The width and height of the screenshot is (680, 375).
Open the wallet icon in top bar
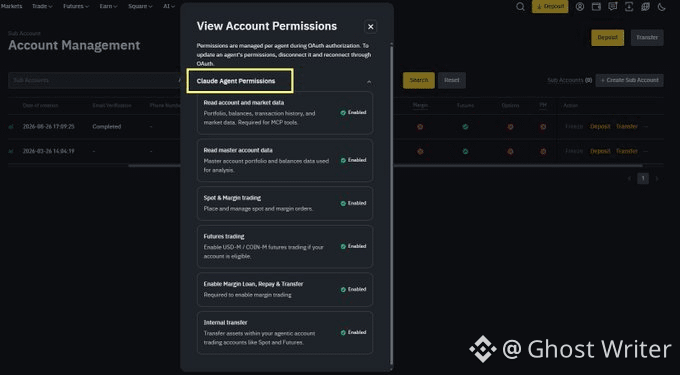tap(596, 7)
